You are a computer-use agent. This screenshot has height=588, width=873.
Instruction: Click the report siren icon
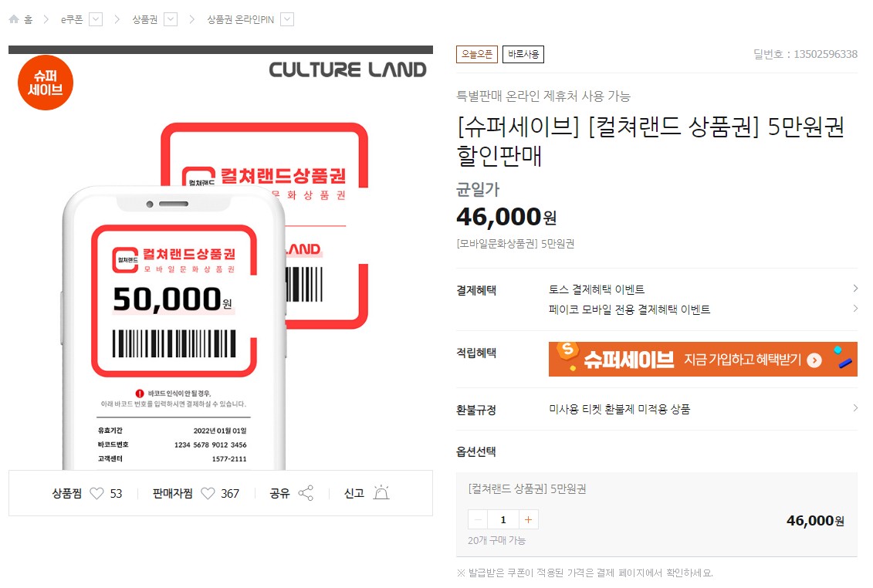click(381, 493)
